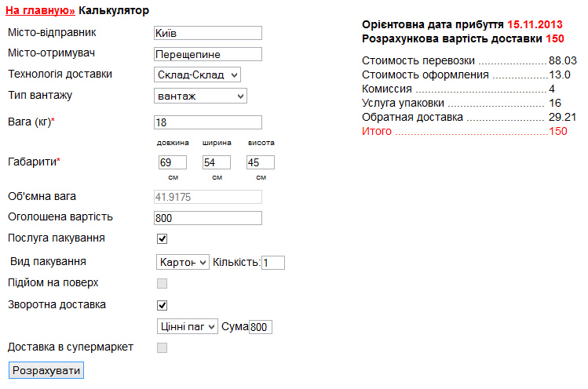Focus the ширина dimension field

(x=216, y=162)
